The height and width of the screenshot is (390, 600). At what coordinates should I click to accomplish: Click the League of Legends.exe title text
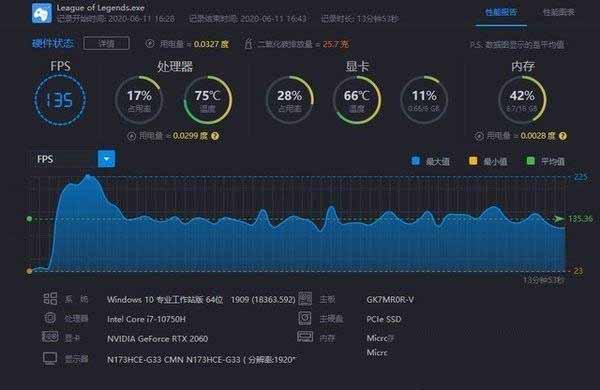(x=101, y=8)
